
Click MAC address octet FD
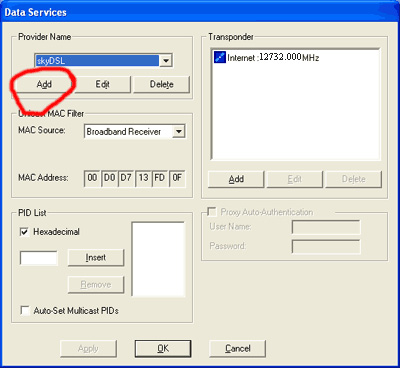point(160,178)
